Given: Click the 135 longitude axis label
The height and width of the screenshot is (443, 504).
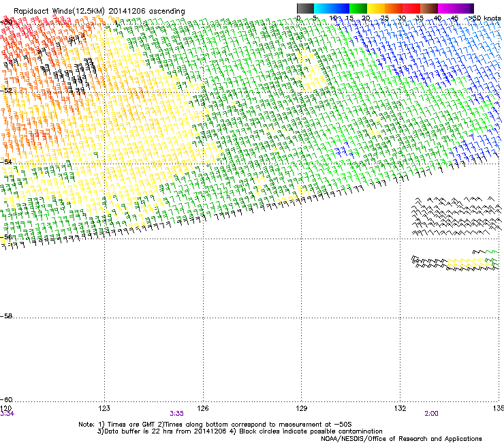Looking at the screenshot, I should [x=499, y=408].
